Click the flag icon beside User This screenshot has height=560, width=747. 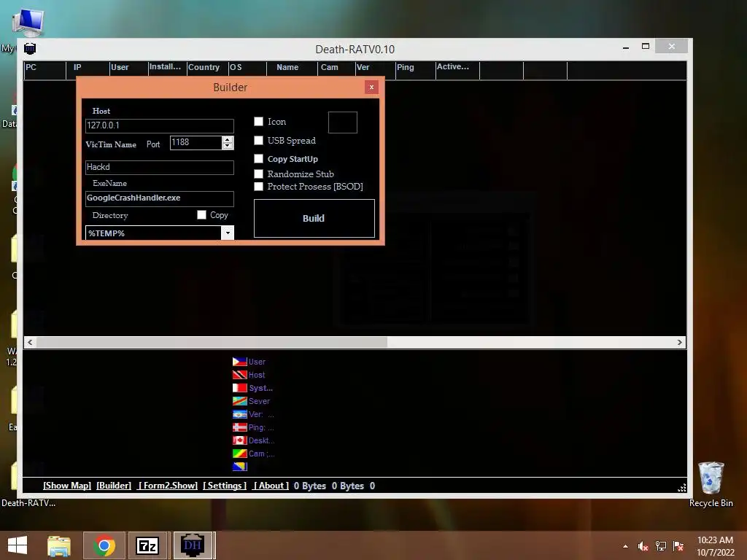pyautogui.click(x=239, y=362)
